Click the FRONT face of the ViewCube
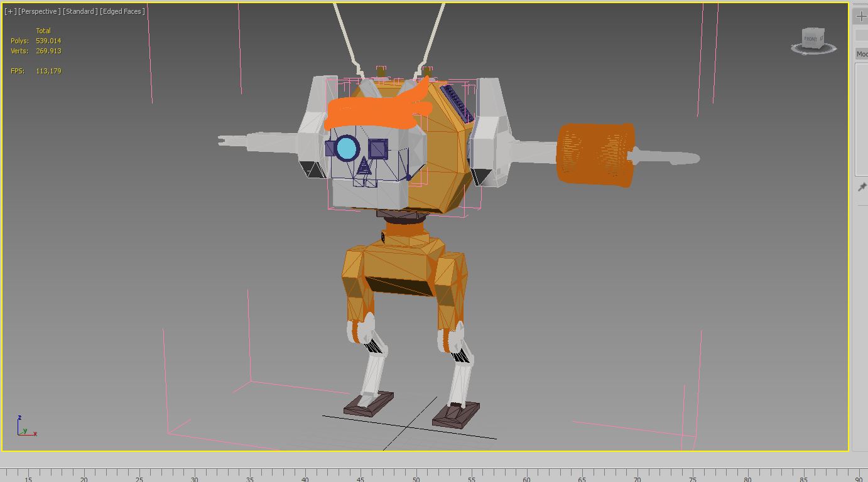 pos(811,39)
